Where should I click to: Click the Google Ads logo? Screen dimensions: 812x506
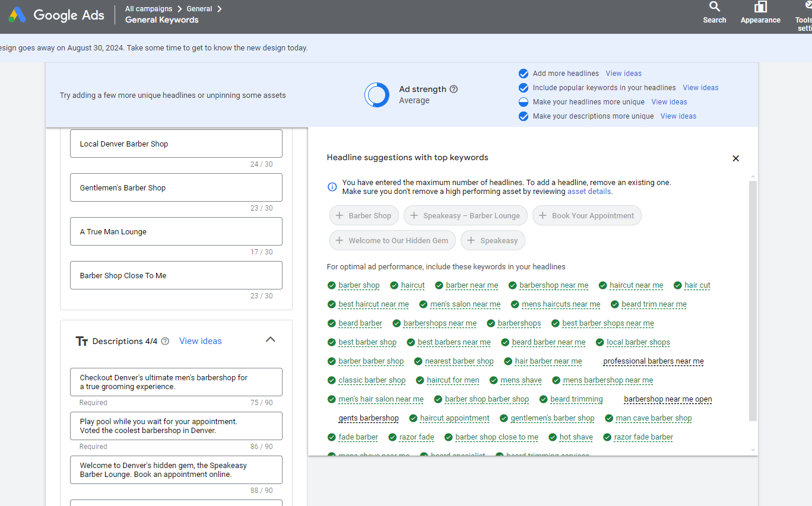pyautogui.click(x=56, y=15)
